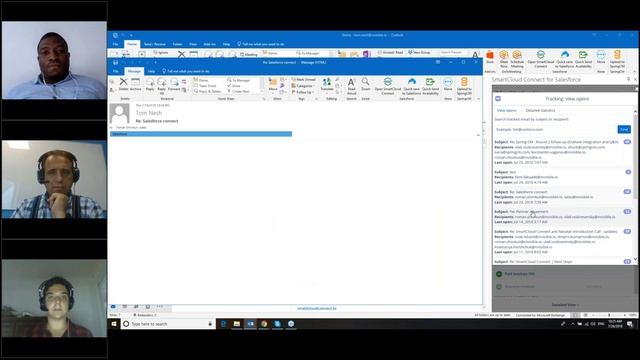The height and width of the screenshot is (360, 640).
Task: Select Done quick step in message
Action: [x=234, y=86]
